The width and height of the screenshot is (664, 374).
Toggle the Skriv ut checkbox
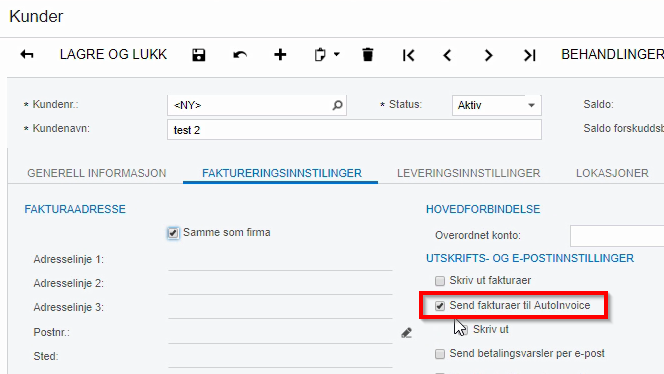point(463,330)
